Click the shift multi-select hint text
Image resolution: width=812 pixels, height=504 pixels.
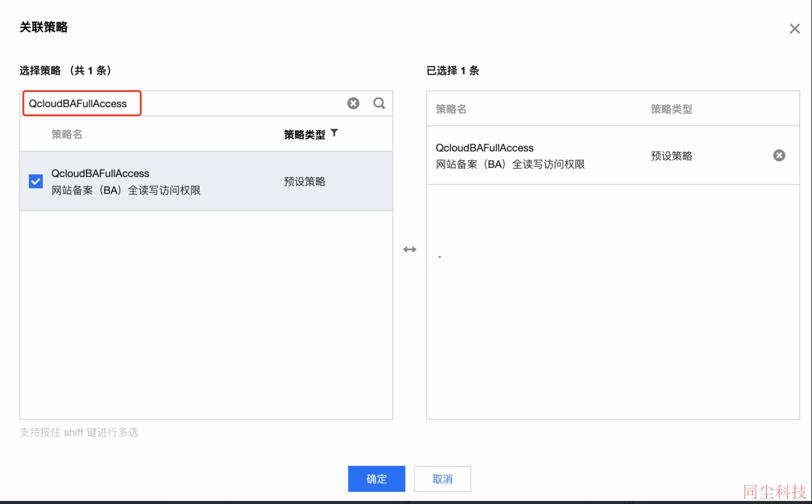(79, 432)
